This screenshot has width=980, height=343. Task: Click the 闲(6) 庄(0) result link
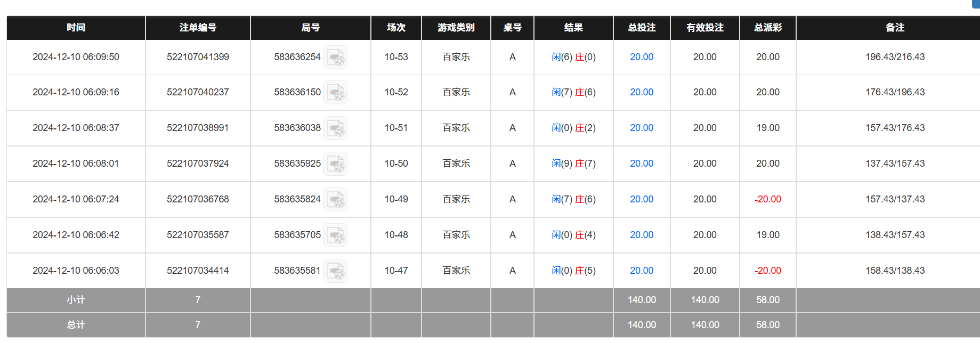click(573, 57)
